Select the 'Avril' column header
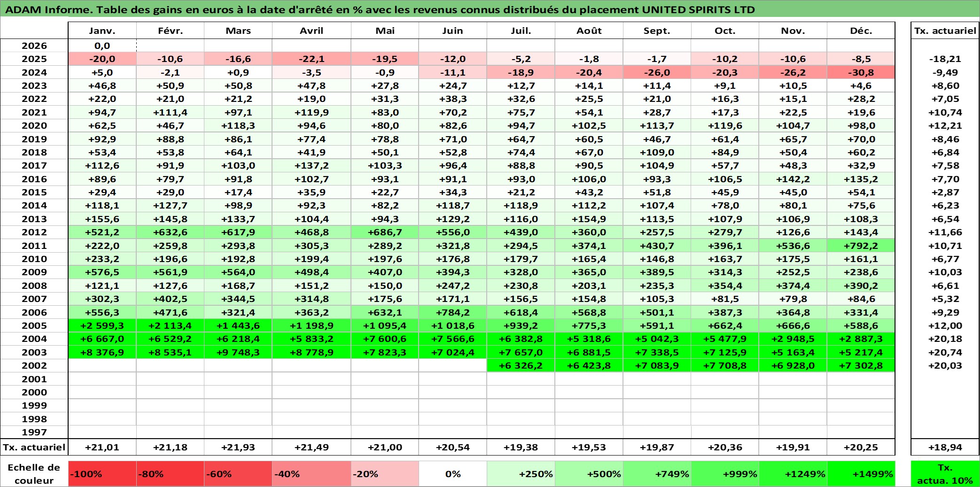The width and height of the screenshot is (980, 487). pyautogui.click(x=311, y=31)
